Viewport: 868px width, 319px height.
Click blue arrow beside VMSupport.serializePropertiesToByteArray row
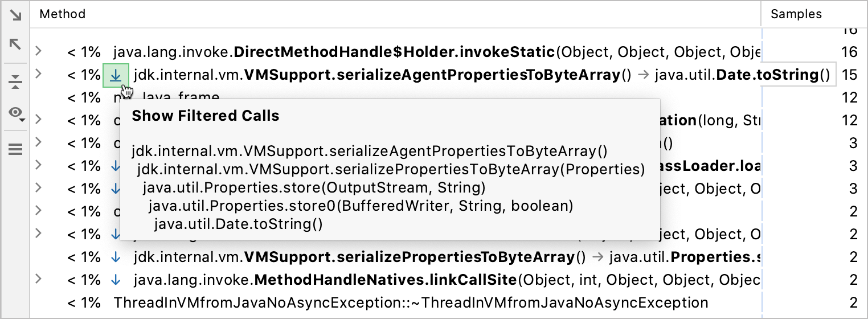click(x=116, y=257)
